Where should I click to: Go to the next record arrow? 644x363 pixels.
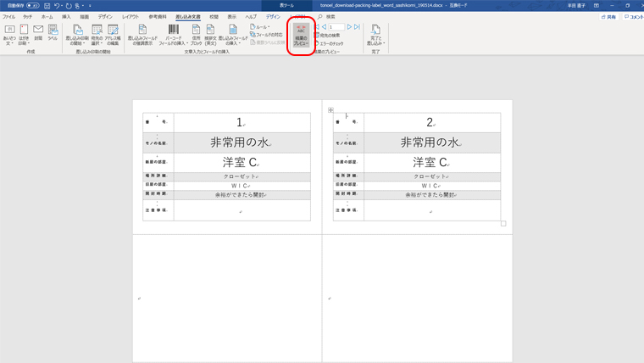[x=349, y=27]
